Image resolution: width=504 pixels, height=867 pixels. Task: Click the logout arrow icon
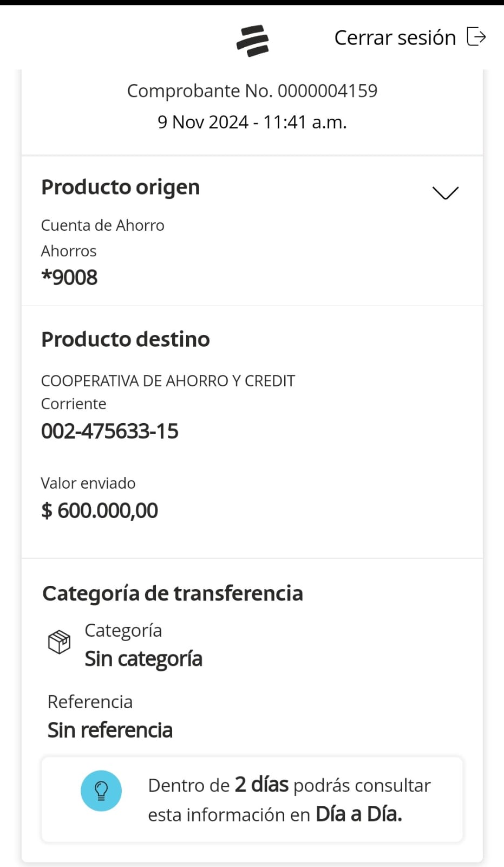tap(476, 37)
